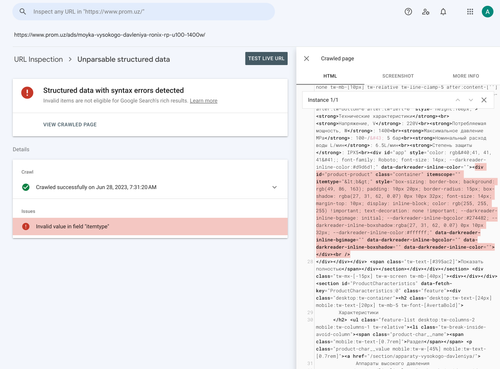Click code line number 30
Screen dimensions: 500x369
pos(310,320)
